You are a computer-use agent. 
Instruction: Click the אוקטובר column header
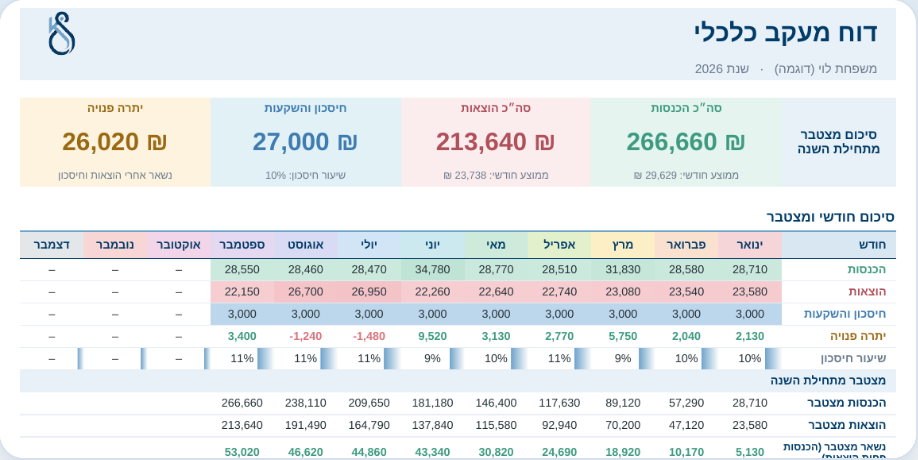(x=179, y=245)
